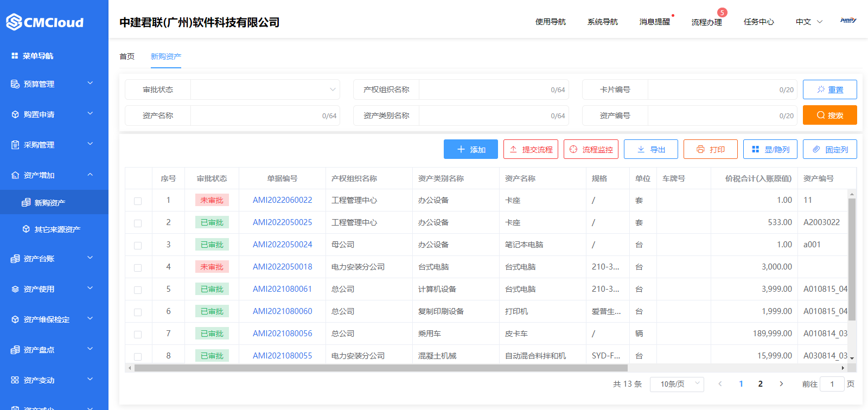
Task: Tick the checkbox for AMI2022050018
Action: click(x=138, y=268)
